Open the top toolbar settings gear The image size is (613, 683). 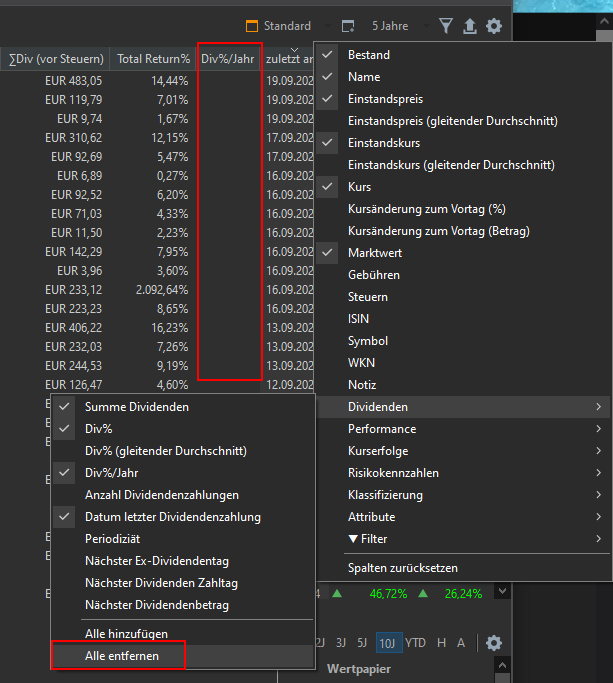[493, 26]
